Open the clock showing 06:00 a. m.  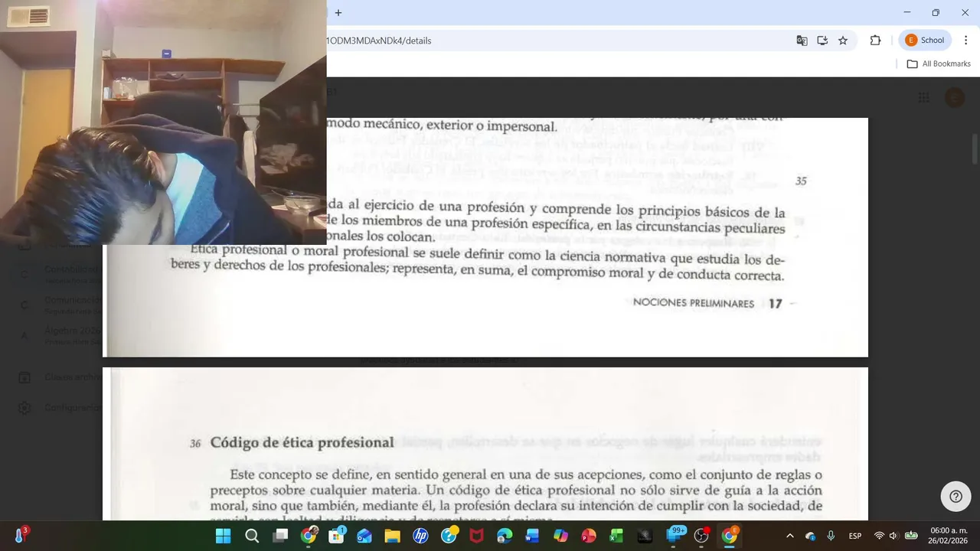(949, 536)
